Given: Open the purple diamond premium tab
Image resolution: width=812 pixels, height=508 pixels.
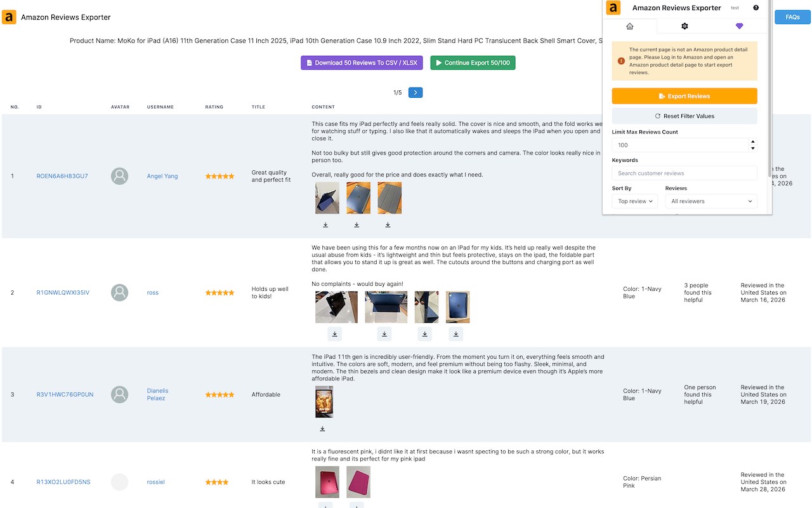Looking at the screenshot, I should coord(739,26).
